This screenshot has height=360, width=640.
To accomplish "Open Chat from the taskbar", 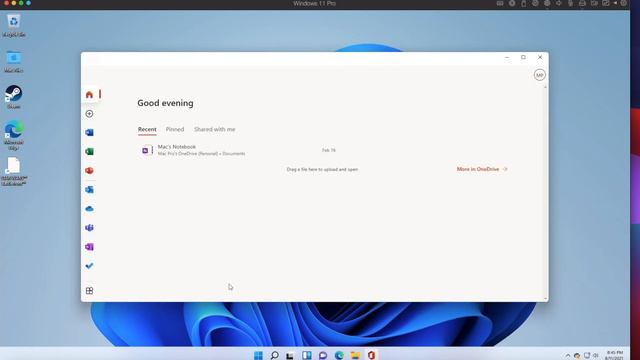I will pos(323,355).
